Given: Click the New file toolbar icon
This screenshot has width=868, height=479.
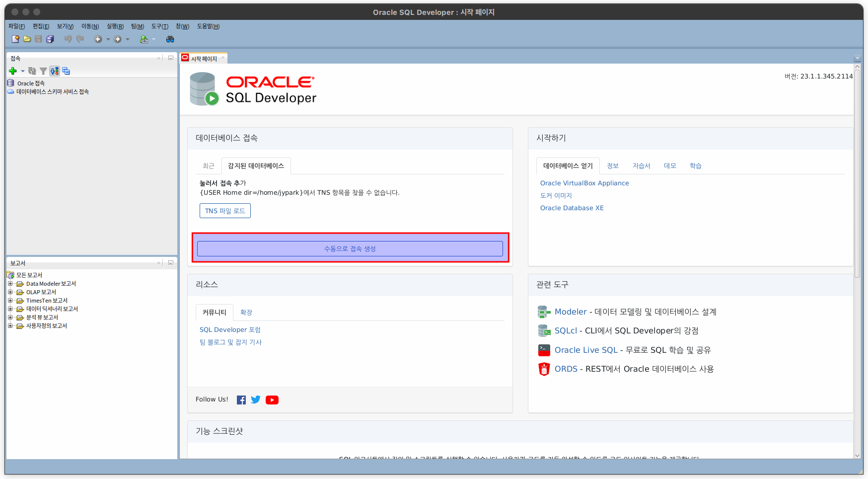Looking at the screenshot, I should 15,39.
